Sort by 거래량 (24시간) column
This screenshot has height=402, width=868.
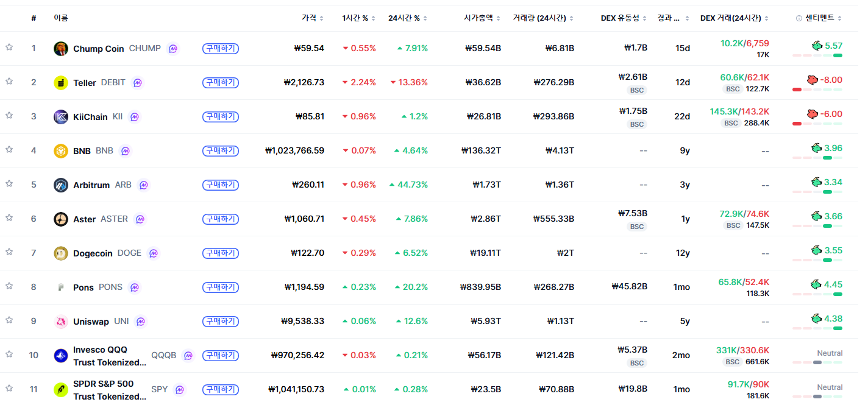[544, 18]
